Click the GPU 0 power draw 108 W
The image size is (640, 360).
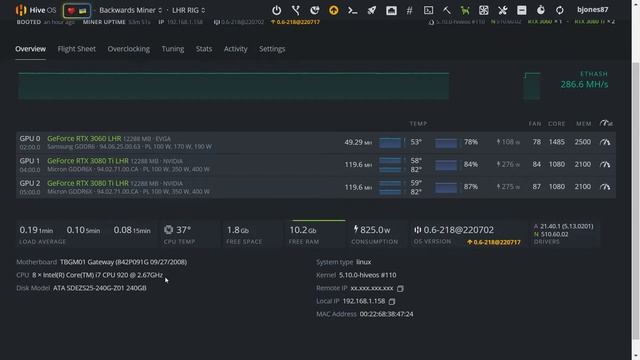[x=508, y=142]
